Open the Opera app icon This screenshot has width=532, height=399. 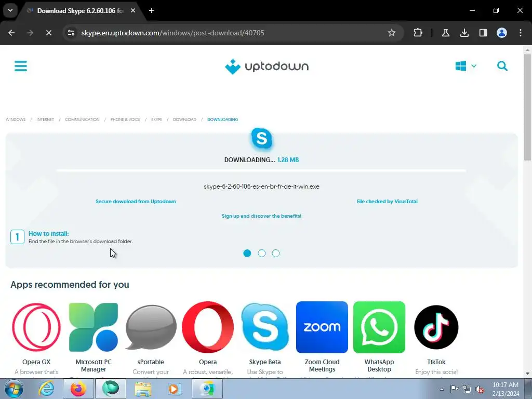[x=208, y=327]
